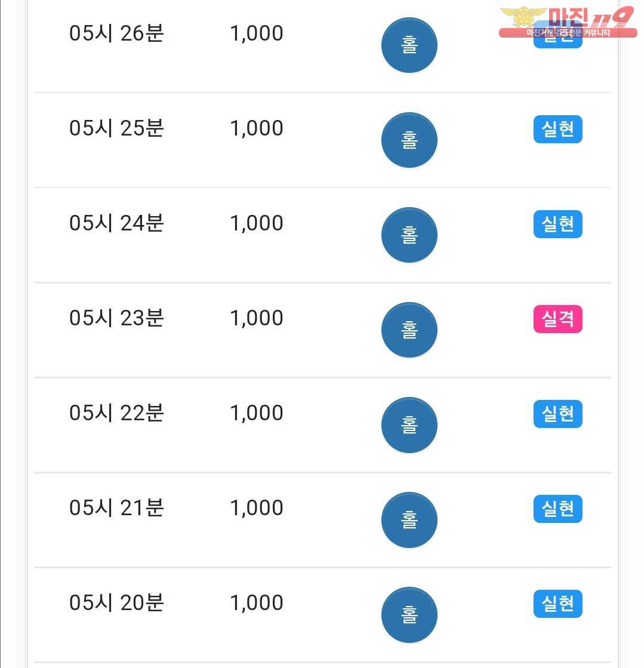
Task: Click the pink 실격 badge for 05시 23분
Action: click(x=557, y=319)
